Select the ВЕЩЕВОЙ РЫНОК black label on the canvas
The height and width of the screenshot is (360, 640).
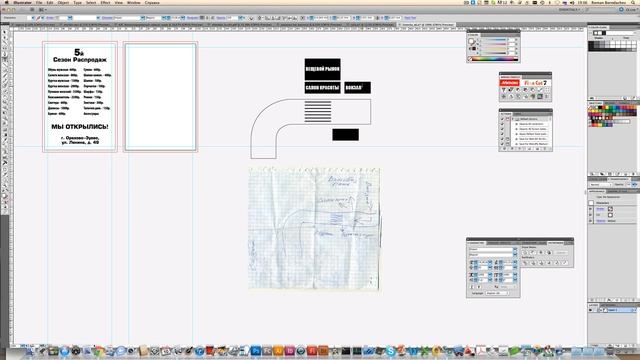click(x=322, y=69)
